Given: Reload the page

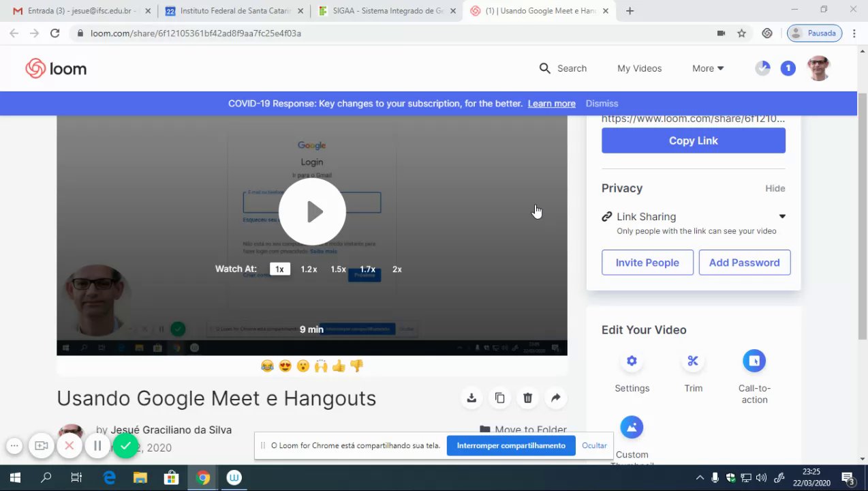Looking at the screenshot, I should [x=55, y=33].
